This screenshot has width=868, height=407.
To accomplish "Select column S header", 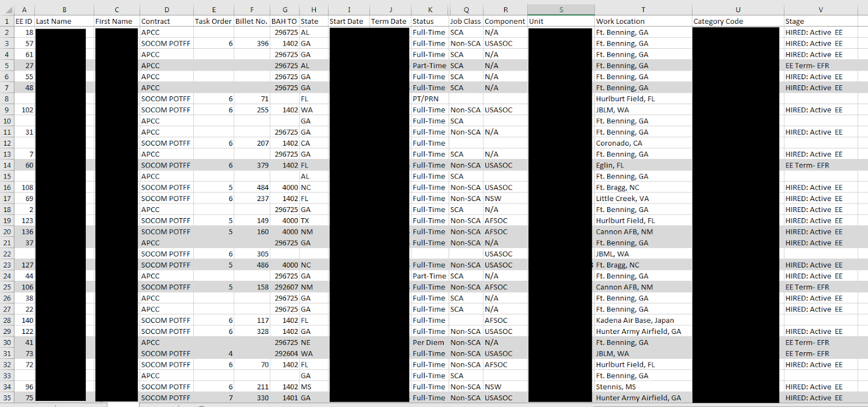I will (x=561, y=10).
